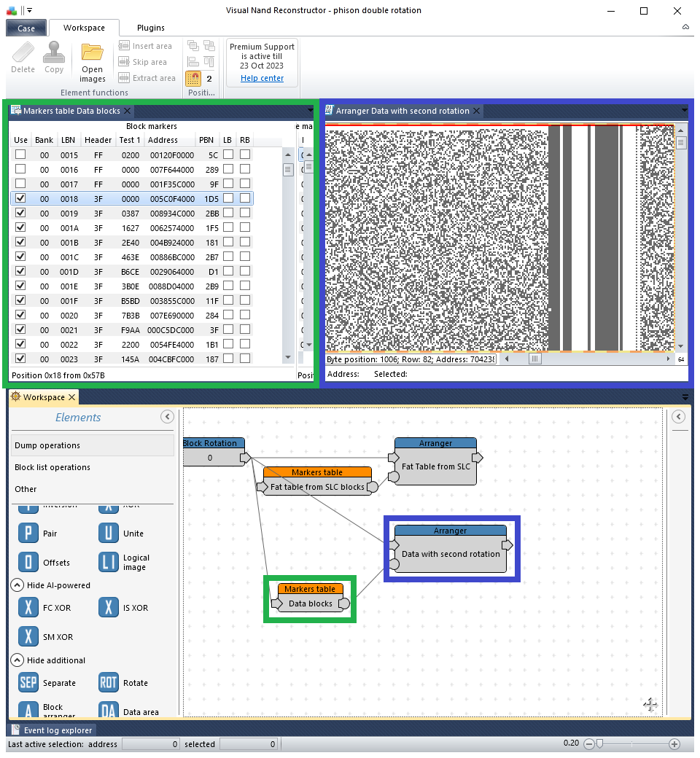700x758 pixels.
Task: Click the zoom out minus icon
Action: click(588, 744)
